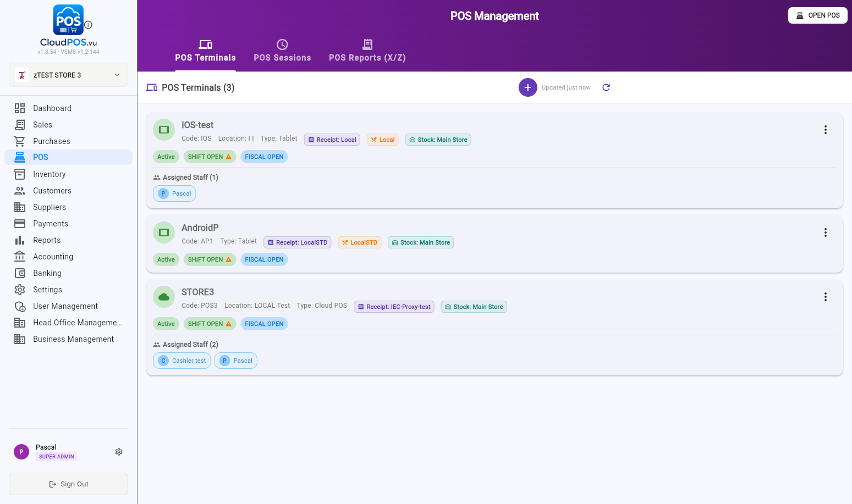Screen dimensions: 852x504
Task: Click the Head Office Management icon
Action: click(x=20, y=323)
